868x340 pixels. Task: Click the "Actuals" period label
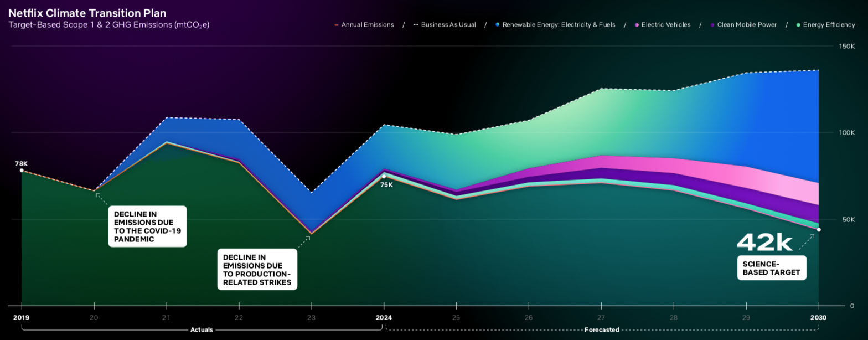pyautogui.click(x=201, y=330)
